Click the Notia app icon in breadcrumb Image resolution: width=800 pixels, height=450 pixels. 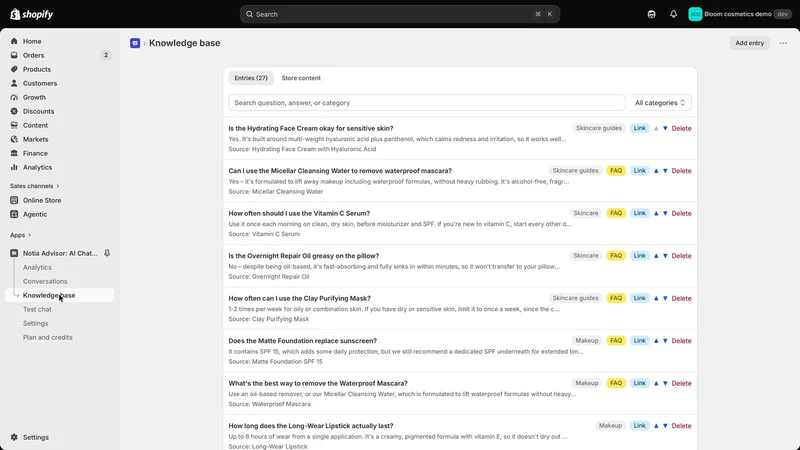coord(135,43)
